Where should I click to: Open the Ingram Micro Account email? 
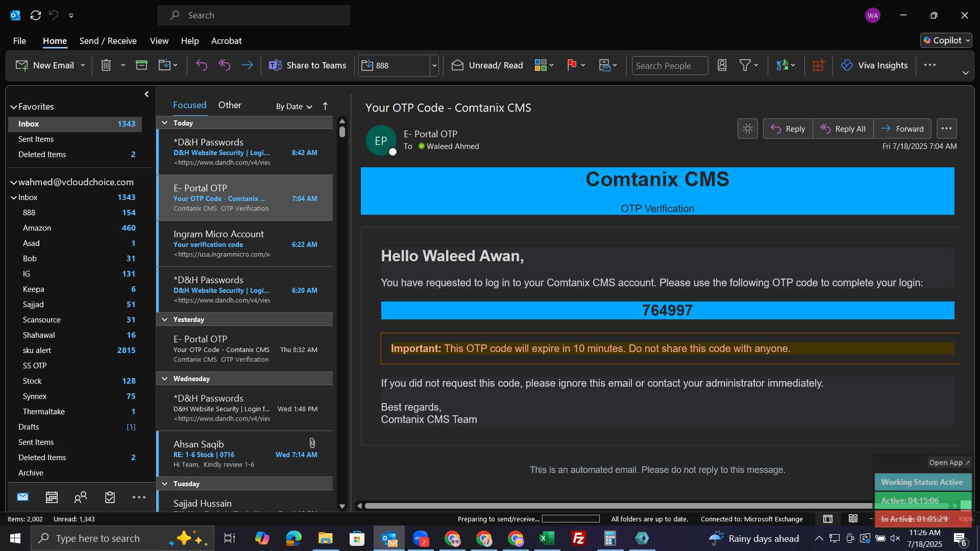(245, 244)
